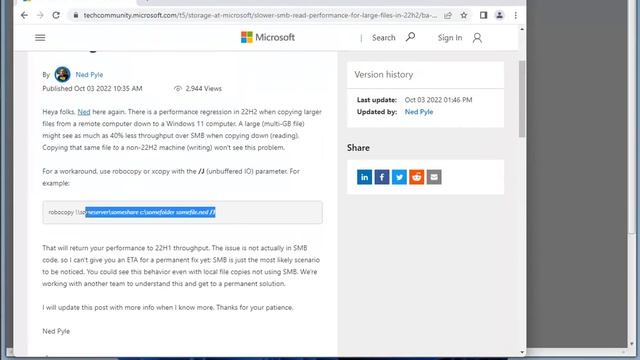The image size is (640, 360).
Task: Open the address bar URL field
Action: tap(260, 16)
